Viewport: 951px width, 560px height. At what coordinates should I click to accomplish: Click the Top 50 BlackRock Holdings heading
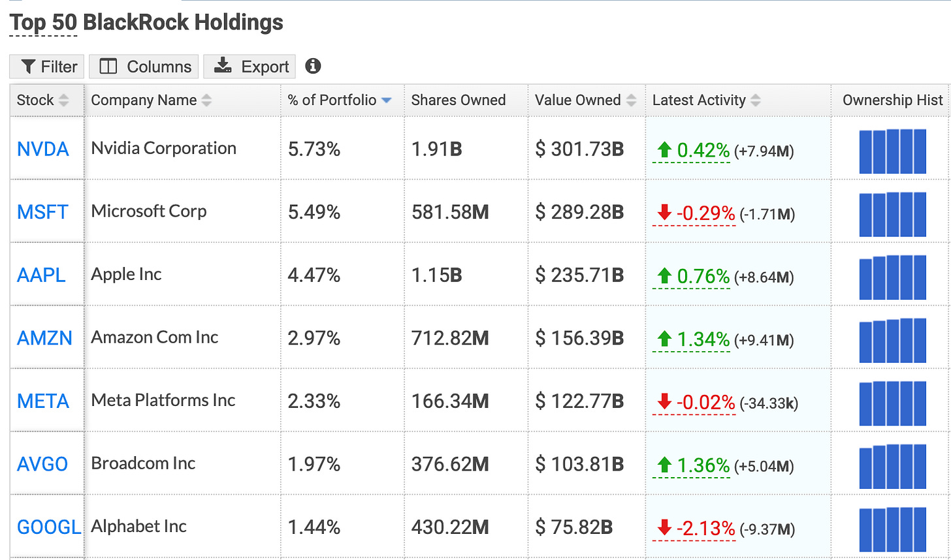pos(147,22)
